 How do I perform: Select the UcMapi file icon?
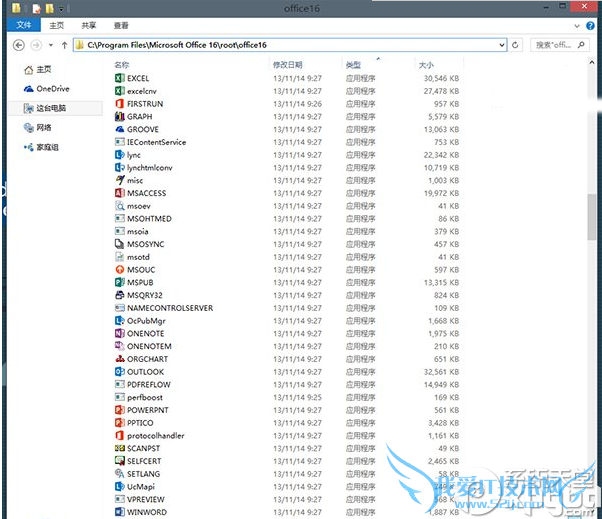pyautogui.click(x=120, y=486)
